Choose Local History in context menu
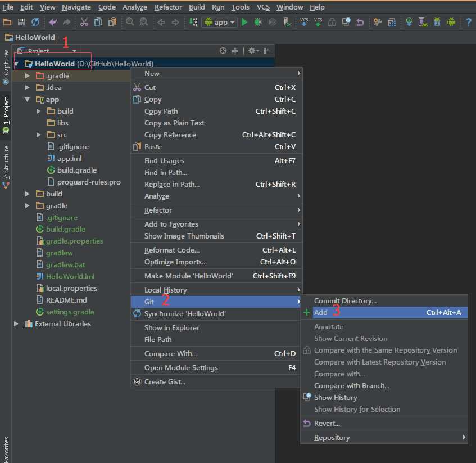 [216, 290]
